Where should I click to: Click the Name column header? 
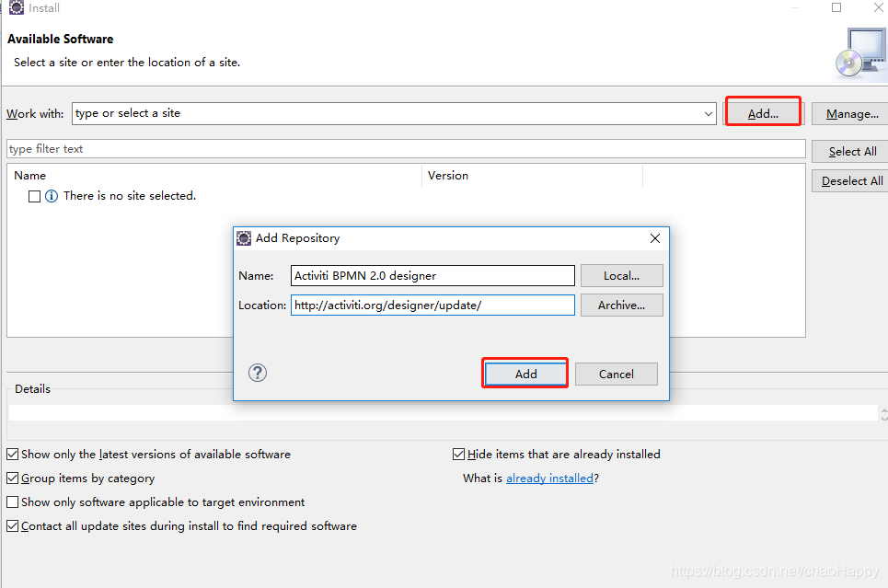coord(214,176)
